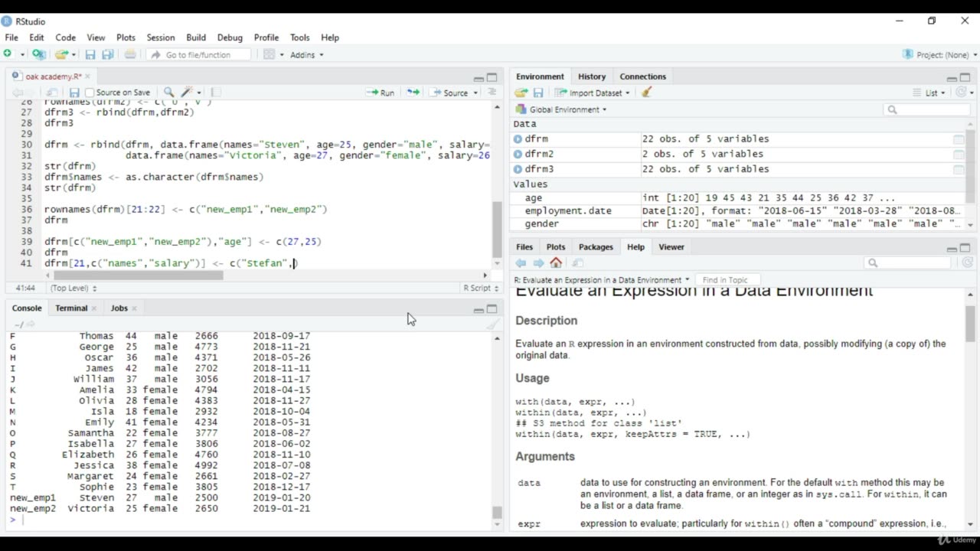Expand the dfrm data frame details
The width and height of the screenshot is (980, 551).
pyautogui.click(x=518, y=139)
